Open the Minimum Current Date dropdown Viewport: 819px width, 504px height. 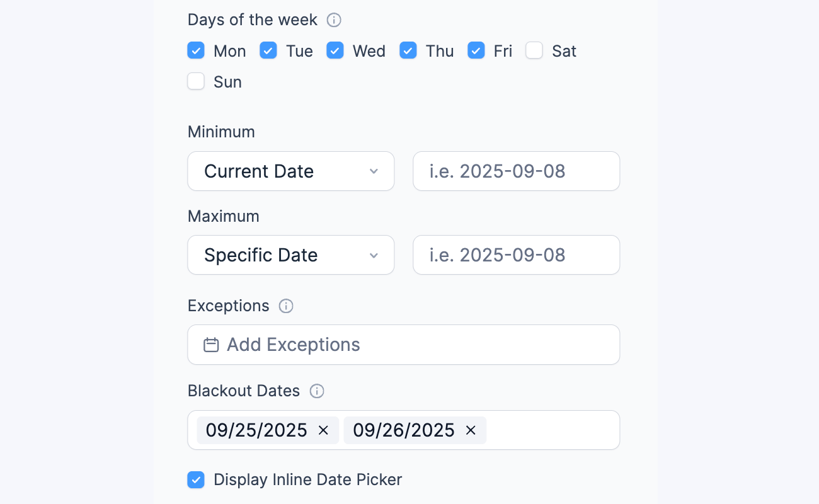[290, 171]
